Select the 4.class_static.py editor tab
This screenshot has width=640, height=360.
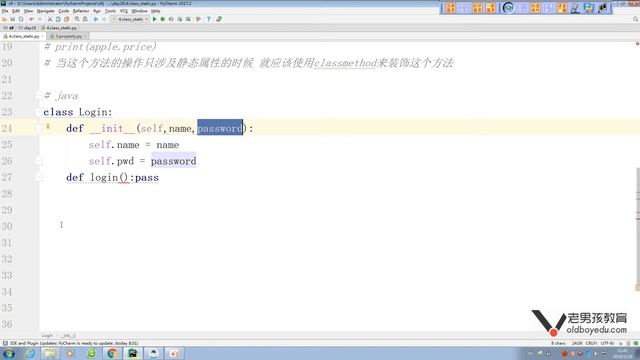tap(23, 36)
